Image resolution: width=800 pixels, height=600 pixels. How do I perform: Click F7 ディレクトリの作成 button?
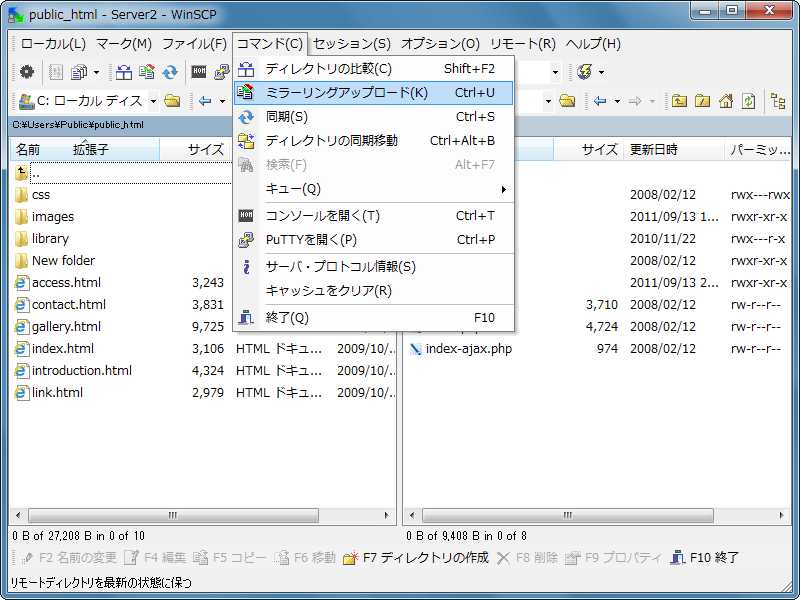click(416, 558)
